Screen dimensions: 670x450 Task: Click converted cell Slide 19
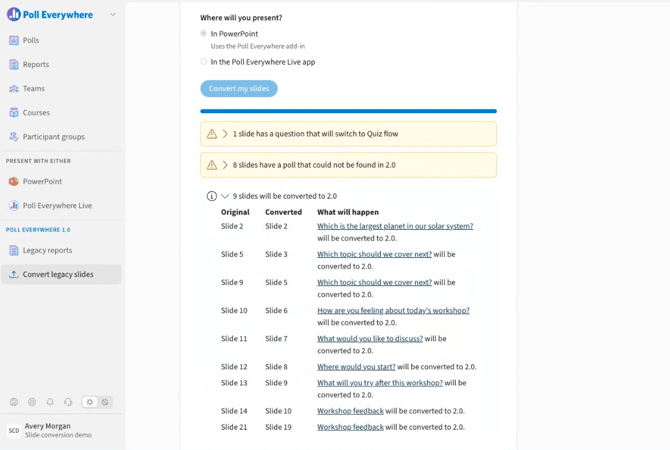pos(278,427)
